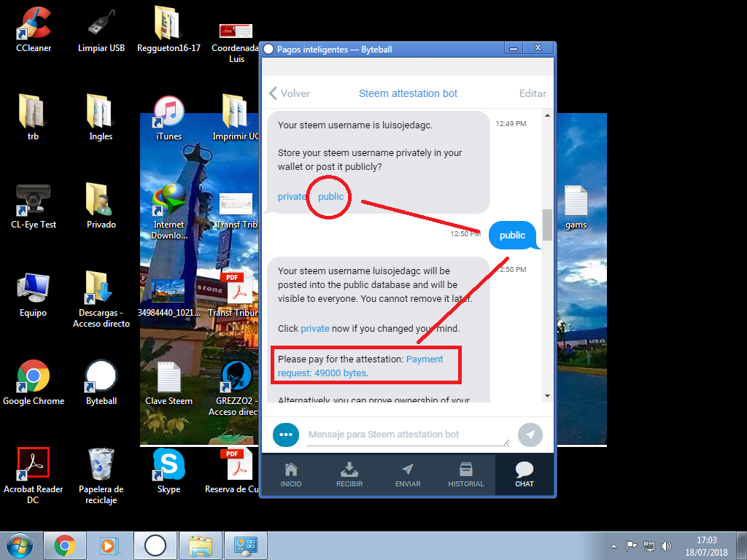Screen dimensions: 747x560
Task: Open the 34984440_1021 image file
Action: (169, 298)
